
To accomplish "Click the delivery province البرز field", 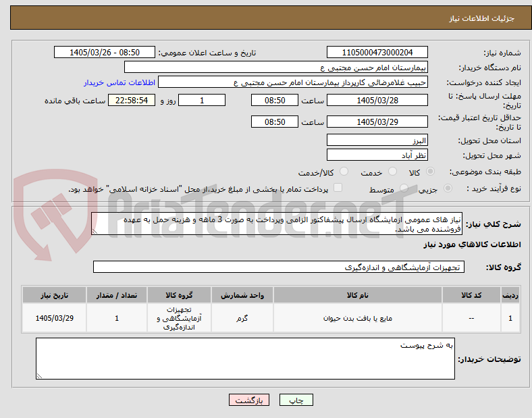I will click(x=377, y=140).
